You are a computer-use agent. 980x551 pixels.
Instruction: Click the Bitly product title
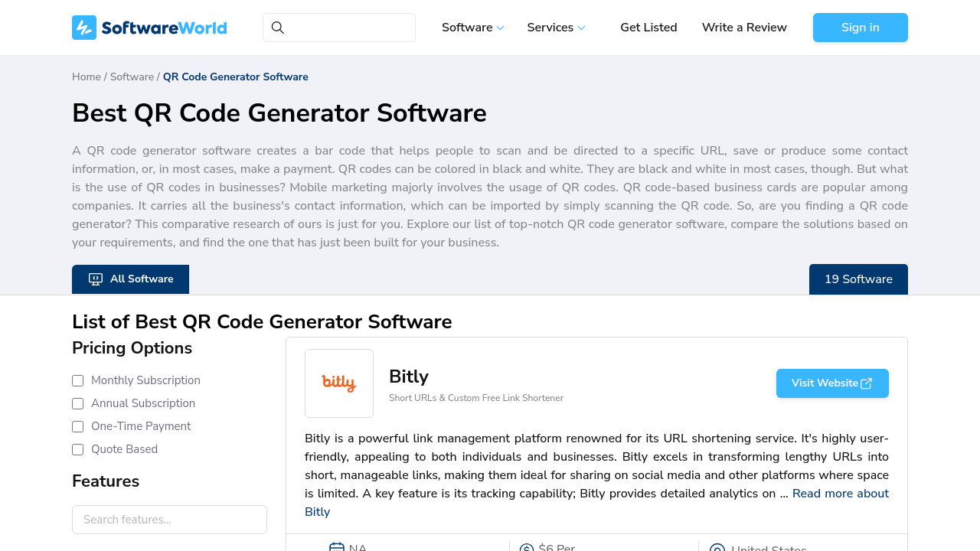point(409,377)
